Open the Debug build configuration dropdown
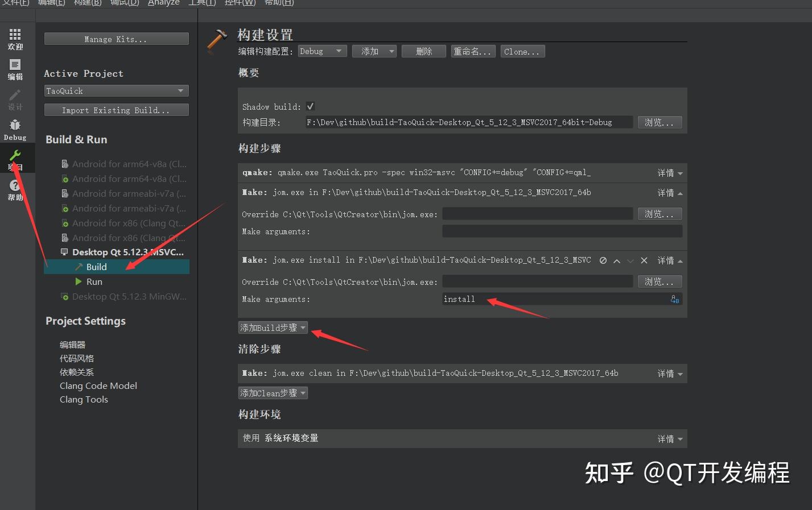 point(322,51)
